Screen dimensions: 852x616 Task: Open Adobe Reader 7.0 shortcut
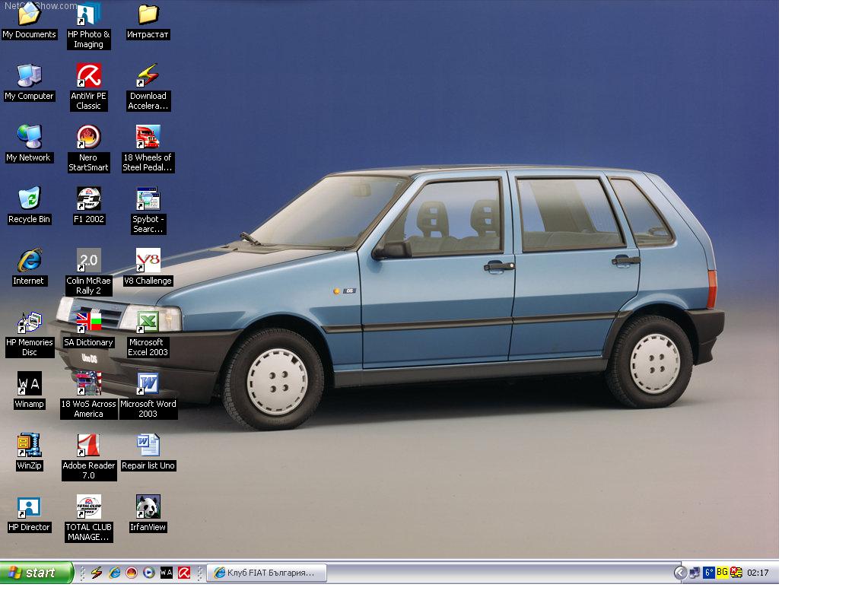(x=88, y=446)
